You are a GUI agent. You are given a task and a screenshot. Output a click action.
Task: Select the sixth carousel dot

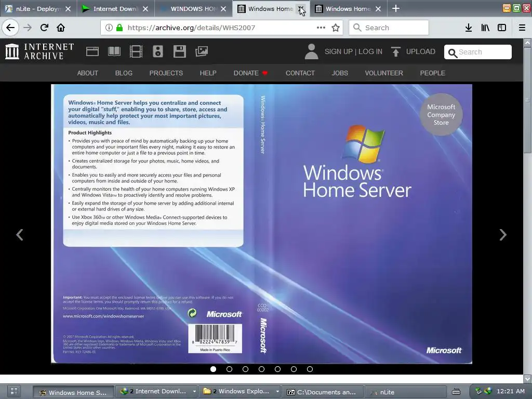click(294, 369)
